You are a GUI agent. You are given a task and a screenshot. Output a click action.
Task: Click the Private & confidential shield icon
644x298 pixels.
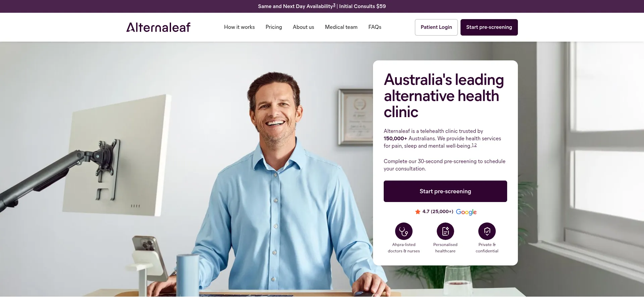point(487,231)
